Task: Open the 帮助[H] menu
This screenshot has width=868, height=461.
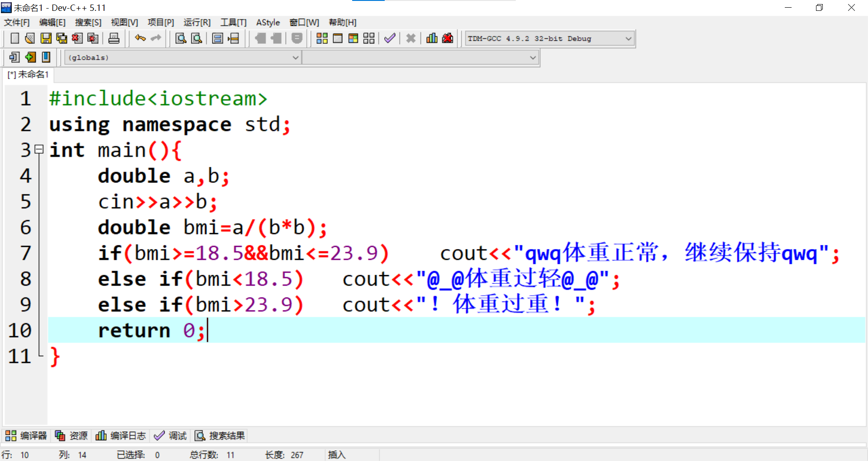Action: (x=343, y=22)
